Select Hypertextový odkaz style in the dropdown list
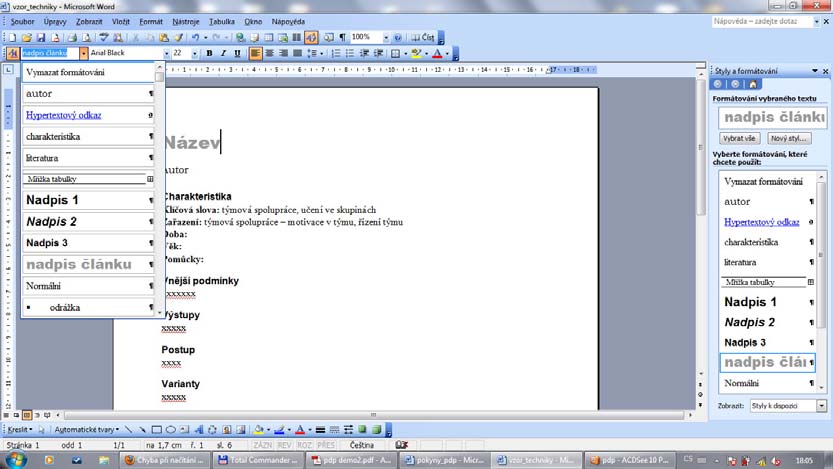This screenshot has height=469, width=833. click(x=88, y=115)
